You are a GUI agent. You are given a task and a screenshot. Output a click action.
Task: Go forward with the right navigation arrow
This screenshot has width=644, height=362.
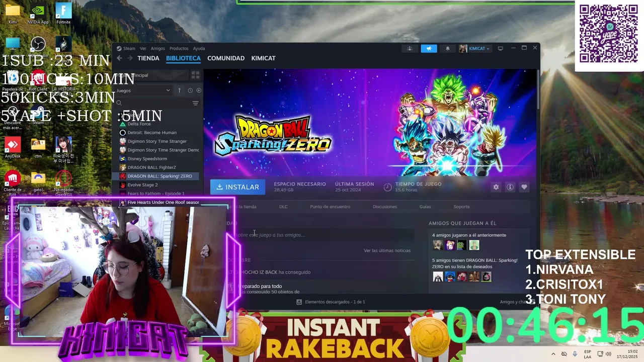click(x=130, y=58)
